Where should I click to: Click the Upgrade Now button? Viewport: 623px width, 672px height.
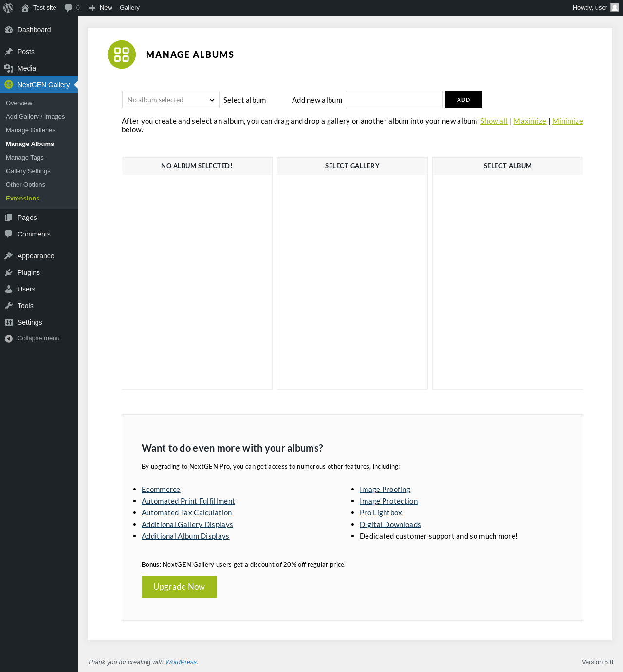pyautogui.click(x=179, y=587)
